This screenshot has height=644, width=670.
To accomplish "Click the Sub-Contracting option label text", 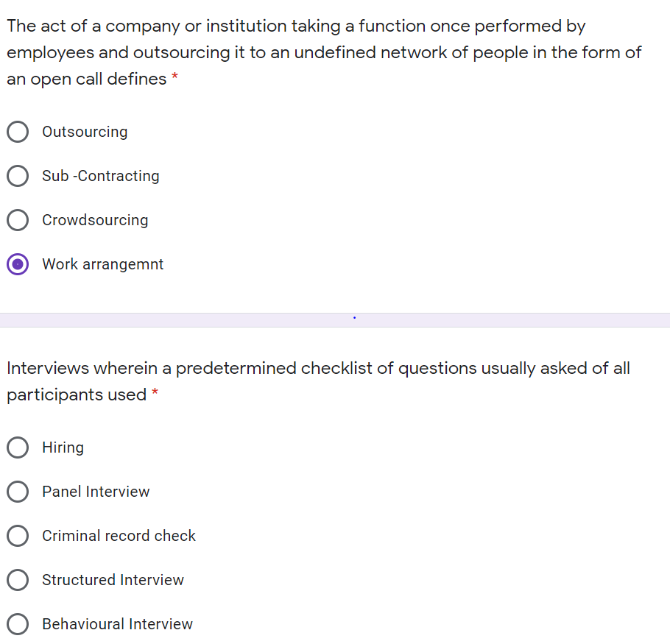I will point(100,176).
